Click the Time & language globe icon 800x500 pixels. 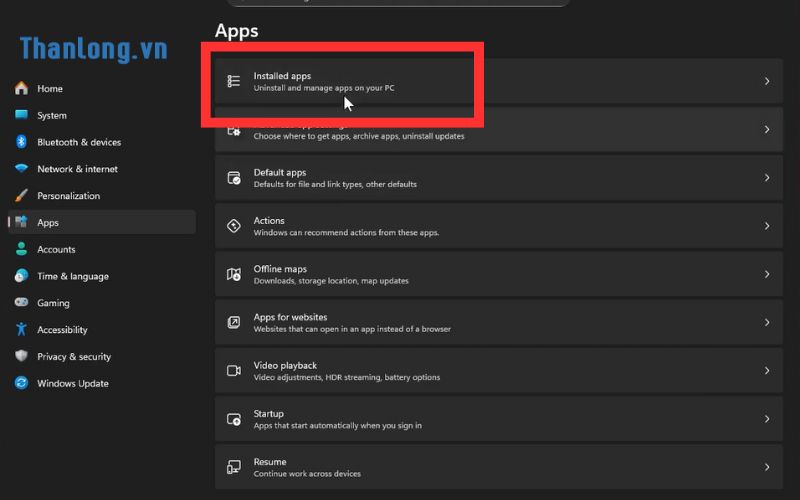pyautogui.click(x=21, y=276)
